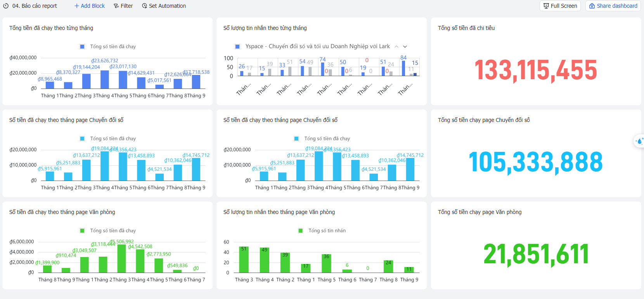Viewport: 644px width, 299px height.
Task: Click the green bar labeled 49 for Tháng 4
Action: 265,260
